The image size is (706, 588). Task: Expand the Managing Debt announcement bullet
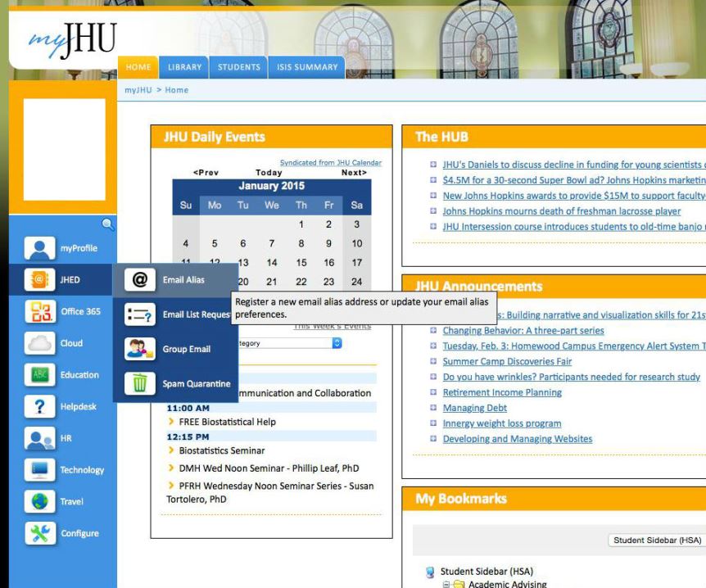coord(433,408)
